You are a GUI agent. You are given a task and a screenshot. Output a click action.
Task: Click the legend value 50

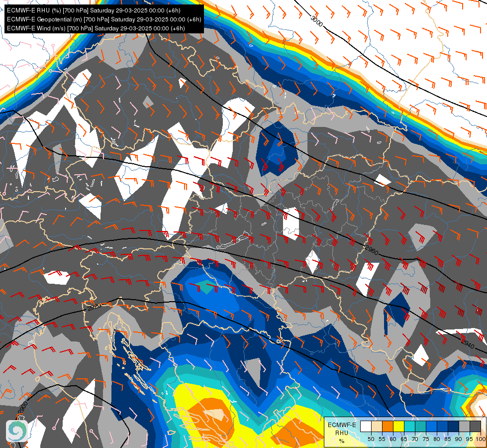click(x=371, y=440)
